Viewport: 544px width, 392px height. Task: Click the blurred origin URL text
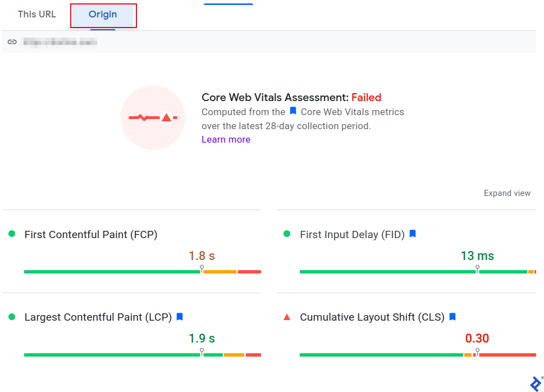pos(61,41)
